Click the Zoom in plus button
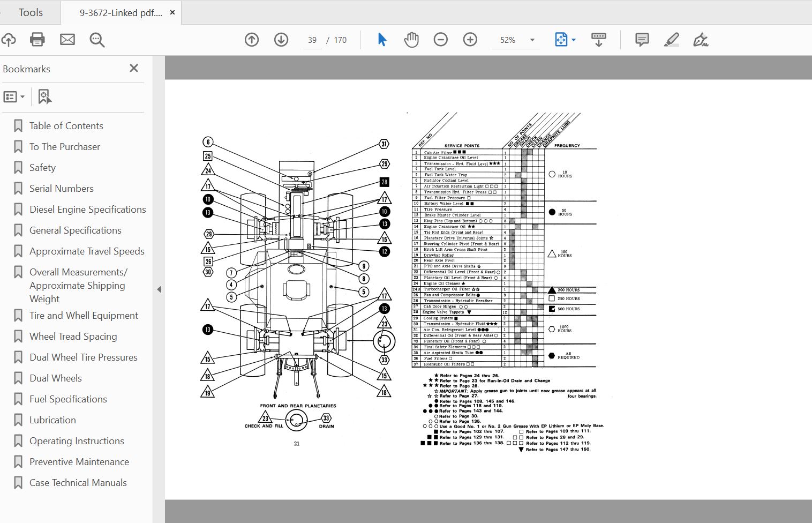Image resolution: width=812 pixels, height=523 pixels. click(x=470, y=40)
